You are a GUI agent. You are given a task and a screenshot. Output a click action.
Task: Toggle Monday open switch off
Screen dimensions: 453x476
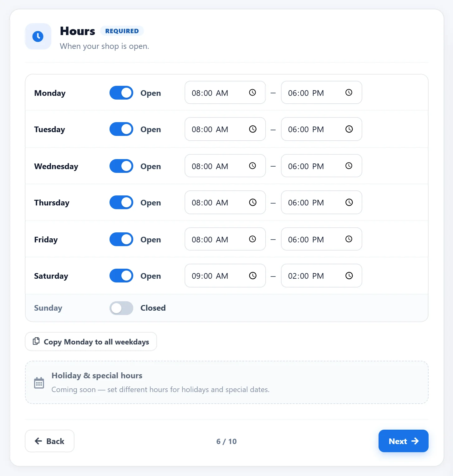pyautogui.click(x=121, y=93)
